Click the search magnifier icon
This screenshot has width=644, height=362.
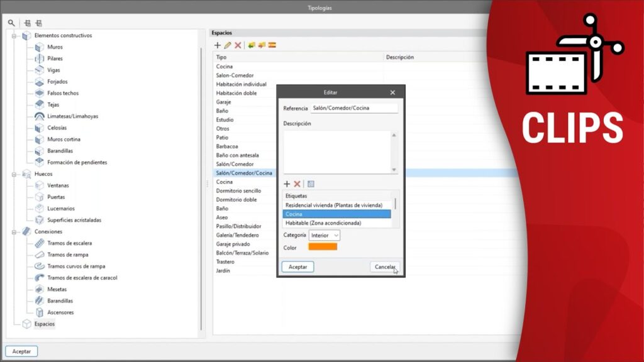(x=11, y=23)
